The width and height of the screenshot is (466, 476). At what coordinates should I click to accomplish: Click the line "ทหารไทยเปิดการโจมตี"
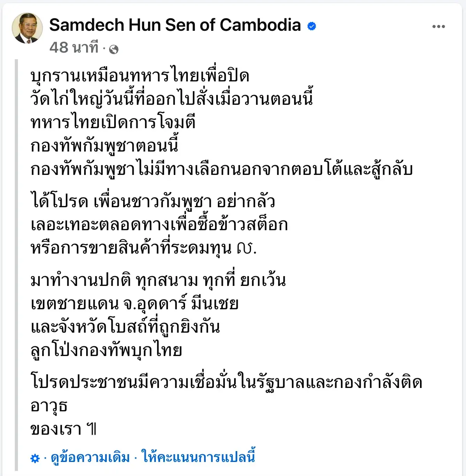[113, 122]
